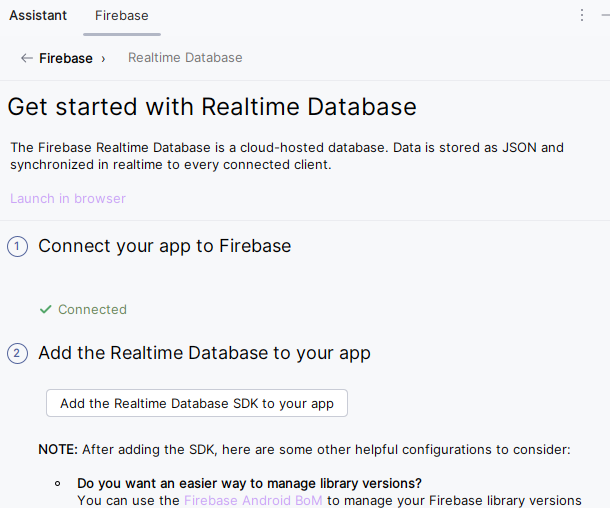The image size is (610, 508).
Task: Switch to the Assistant tab
Action: (38, 15)
